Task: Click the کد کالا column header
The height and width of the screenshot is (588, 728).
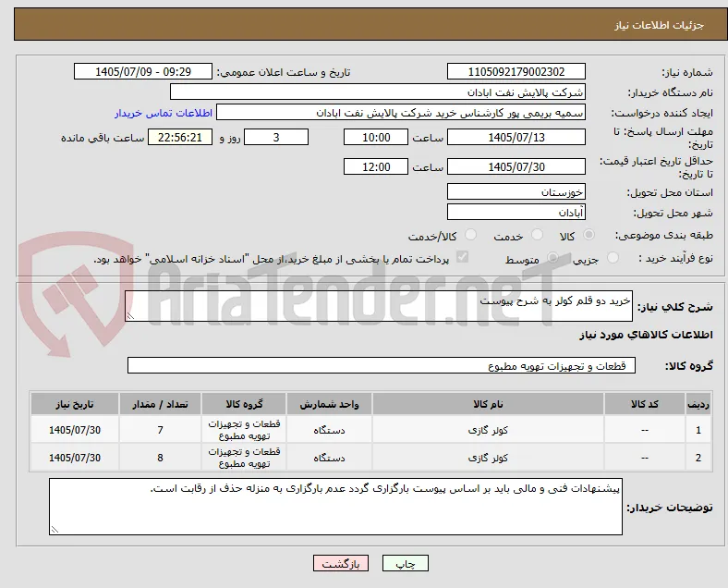Action: (645, 404)
